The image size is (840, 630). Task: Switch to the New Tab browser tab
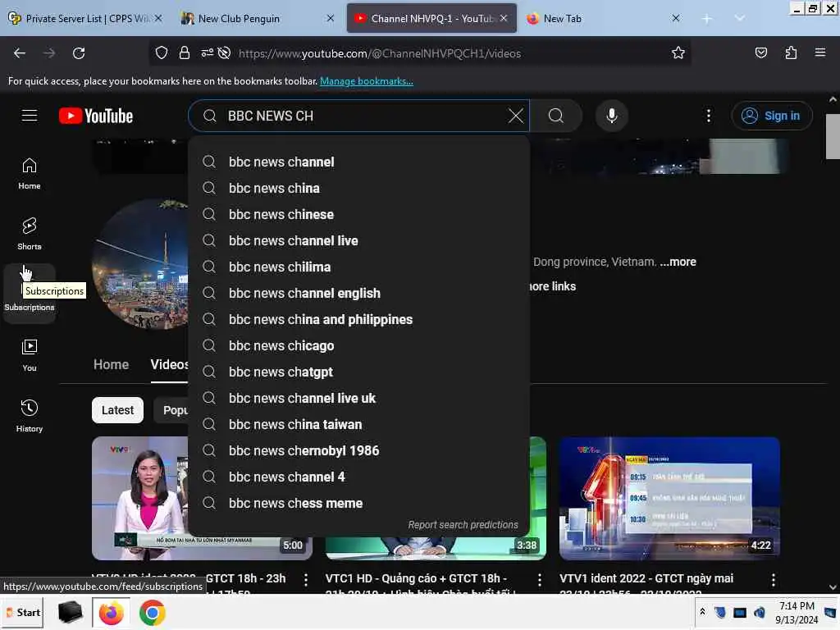point(603,19)
